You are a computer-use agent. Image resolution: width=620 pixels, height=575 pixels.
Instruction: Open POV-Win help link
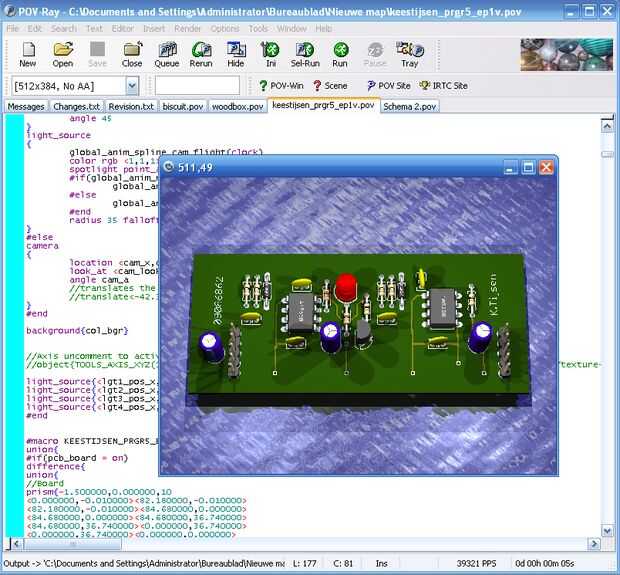click(x=281, y=85)
